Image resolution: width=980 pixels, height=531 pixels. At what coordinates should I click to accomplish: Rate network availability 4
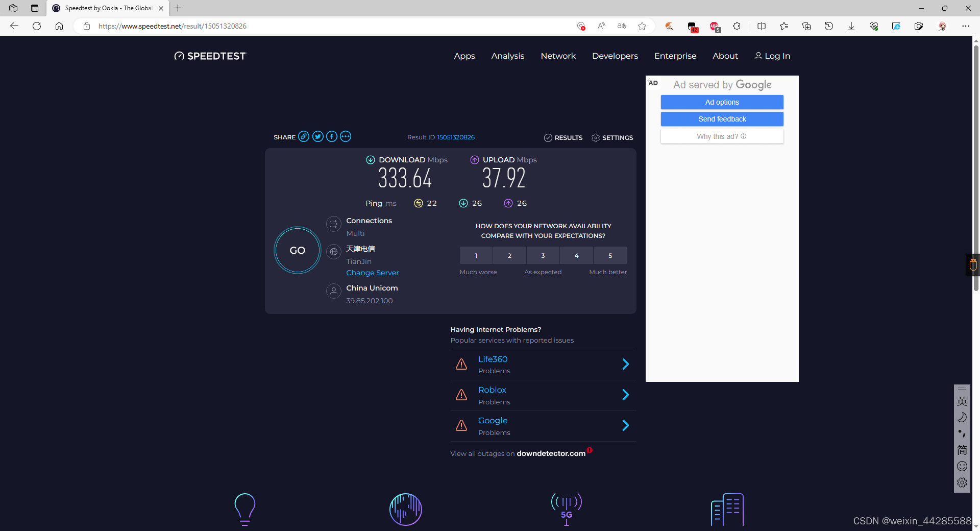pyautogui.click(x=576, y=255)
